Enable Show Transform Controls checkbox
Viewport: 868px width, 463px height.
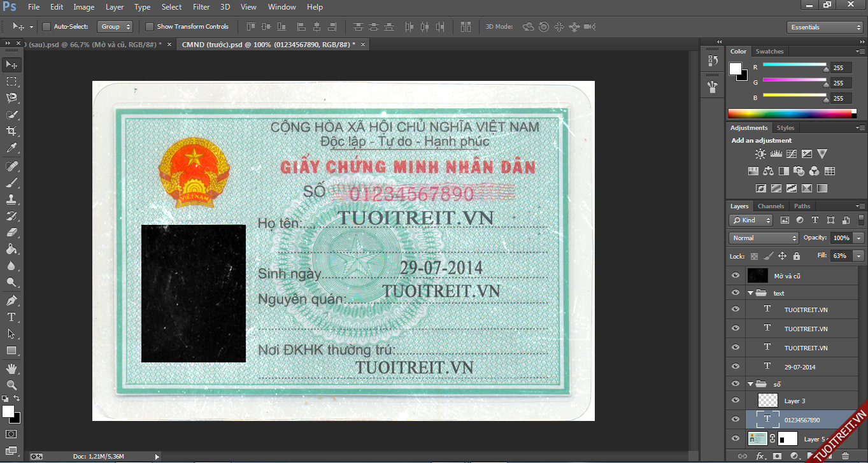(x=150, y=27)
